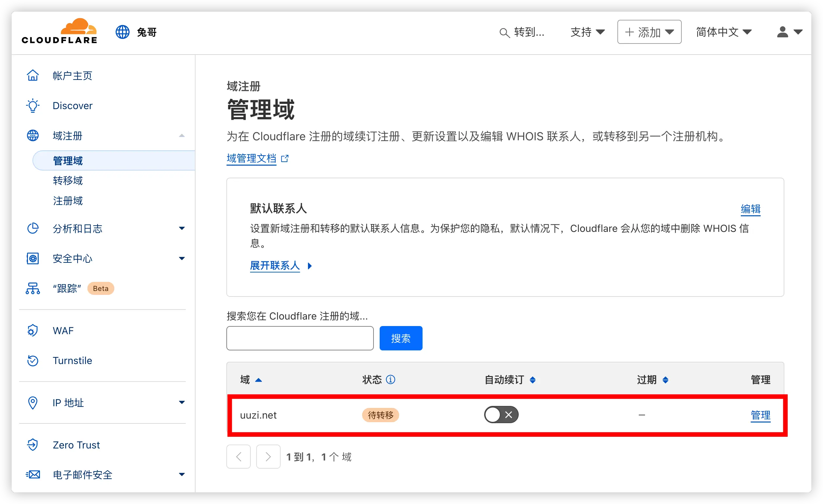
Task: Toggle auto-renew switch for uuzi.net
Action: [501, 415]
